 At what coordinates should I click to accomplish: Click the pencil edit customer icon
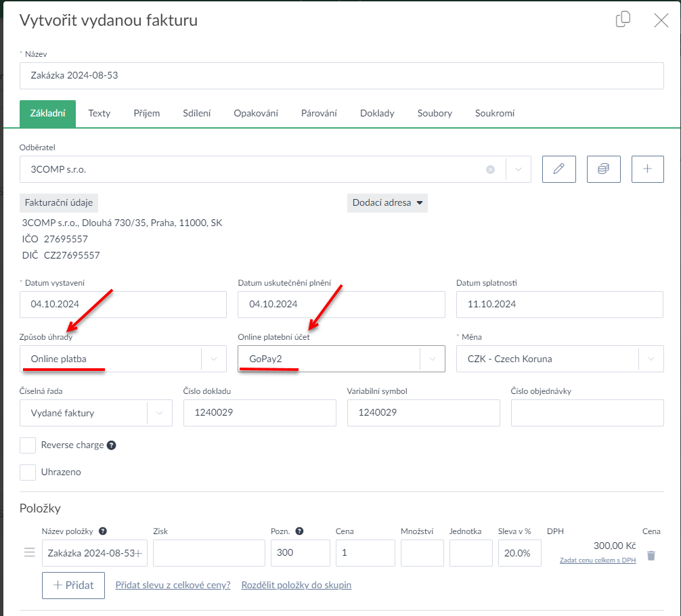coord(558,169)
